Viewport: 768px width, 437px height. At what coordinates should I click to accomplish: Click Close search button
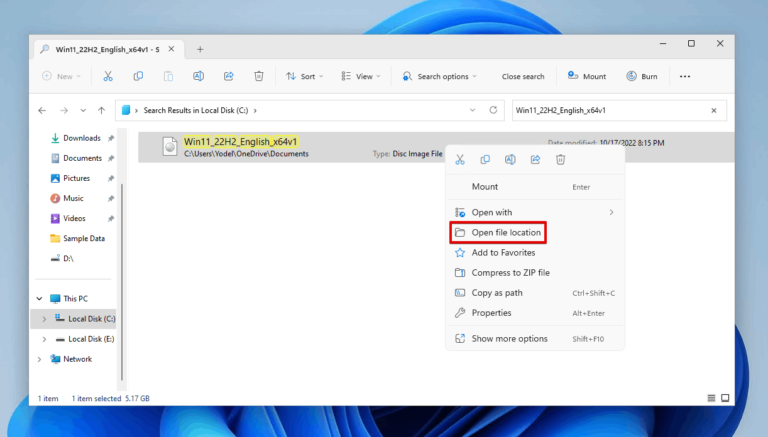tap(523, 76)
